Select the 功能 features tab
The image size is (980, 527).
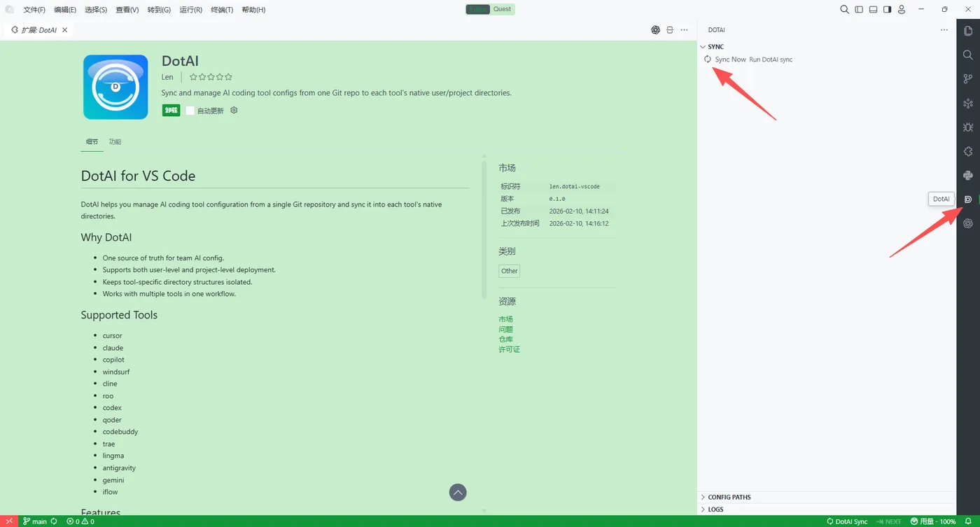pyautogui.click(x=115, y=142)
